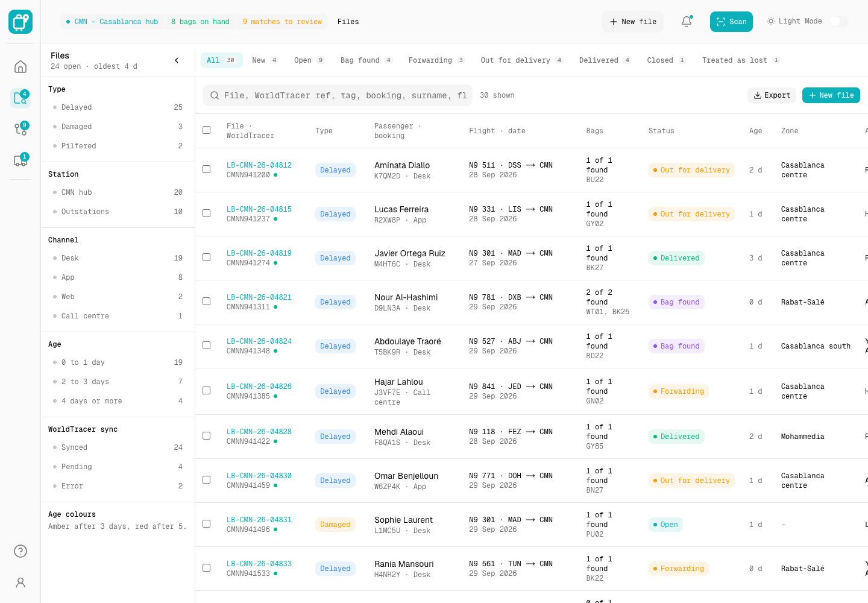The width and height of the screenshot is (868, 603).
Task: Open file LB-CMN-26-04812
Action: (x=259, y=165)
